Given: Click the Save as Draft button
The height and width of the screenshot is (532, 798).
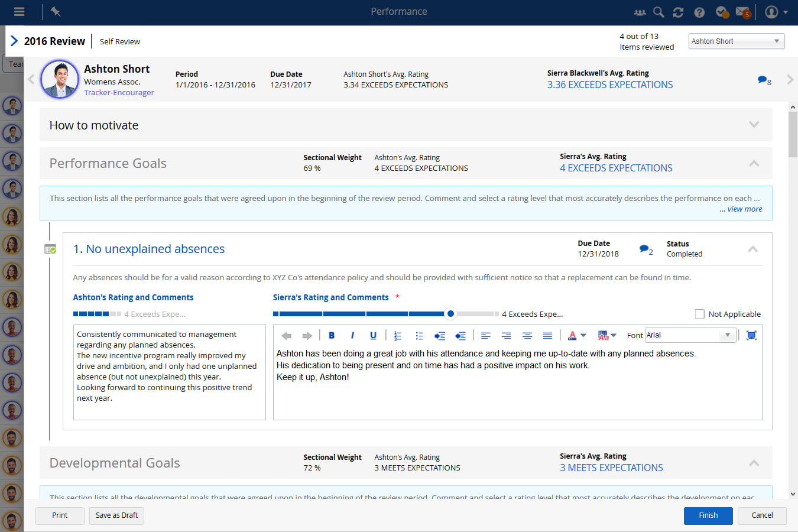Looking at the screenshot, I should (x=116, y=515).
